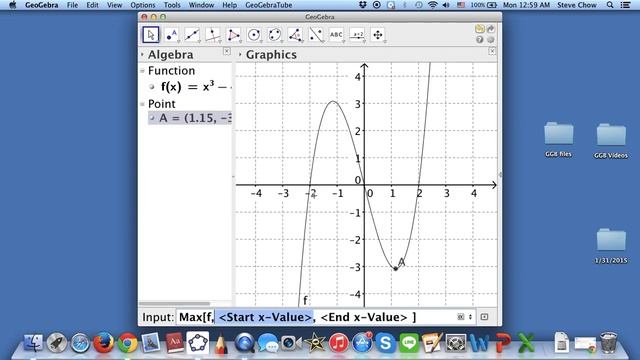Open Skype from the dock
This screenshot has height=360, width=640.
(385, 342)
